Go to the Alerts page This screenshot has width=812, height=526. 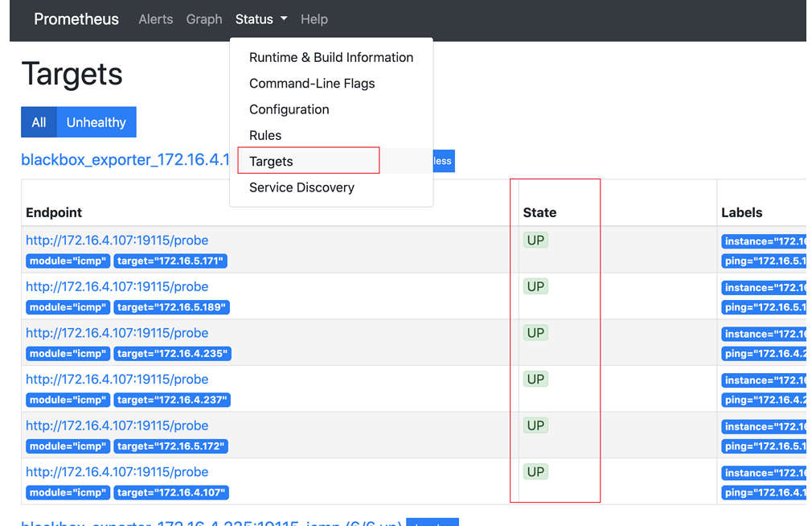point(155,19)
